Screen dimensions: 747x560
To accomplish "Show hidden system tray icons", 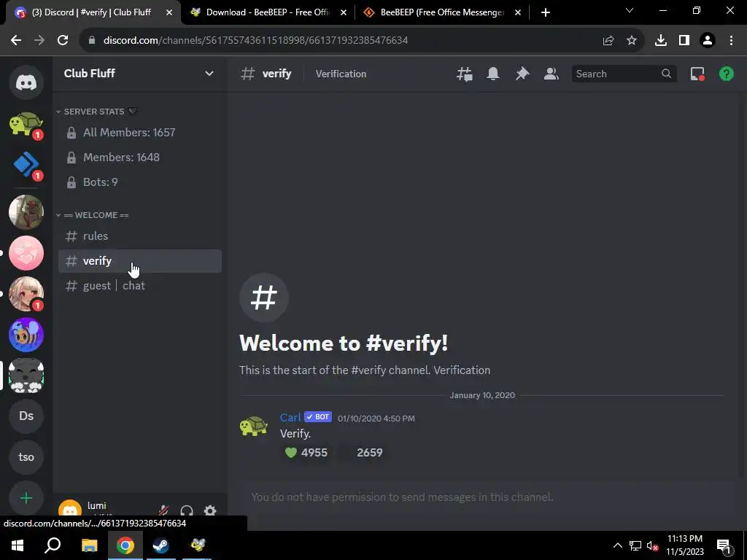I will tap(617, 545).
